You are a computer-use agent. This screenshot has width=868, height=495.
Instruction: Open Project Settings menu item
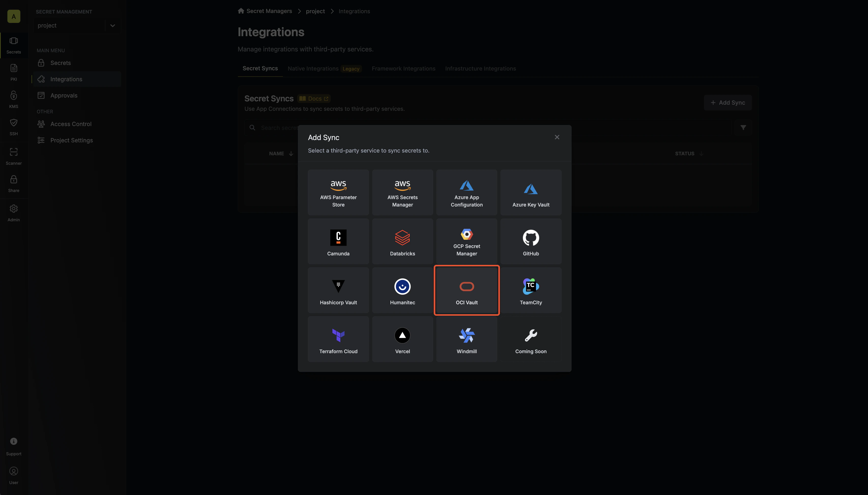coord(77,140)
